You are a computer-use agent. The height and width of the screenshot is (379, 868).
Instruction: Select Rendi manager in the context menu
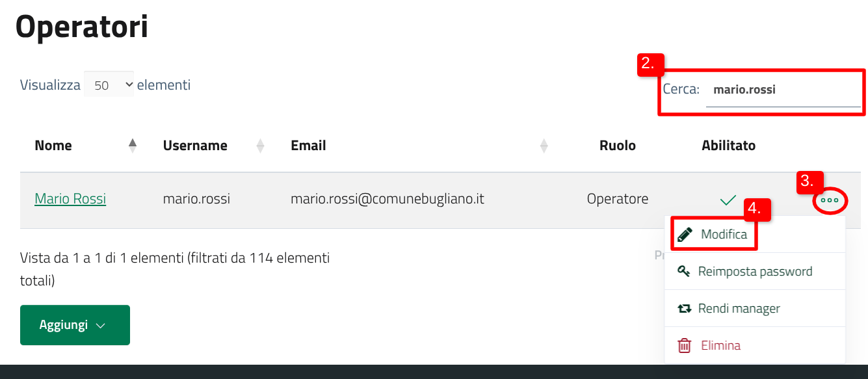tap(739, 308)
